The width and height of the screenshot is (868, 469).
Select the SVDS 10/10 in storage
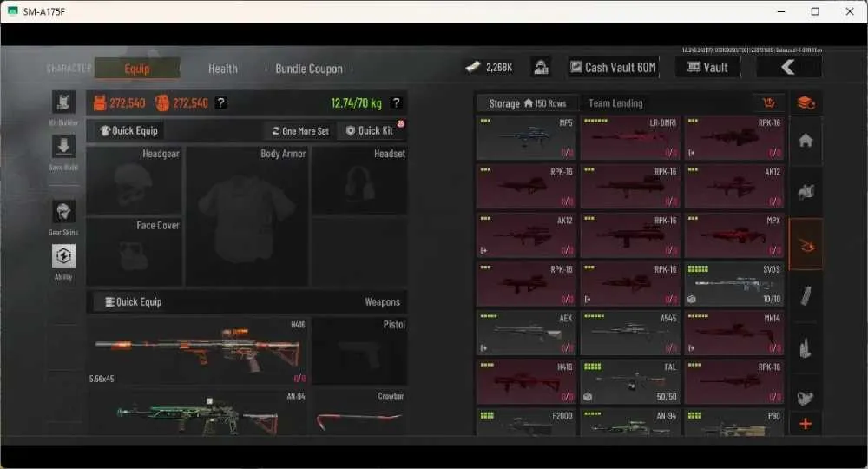click(734, 284)
